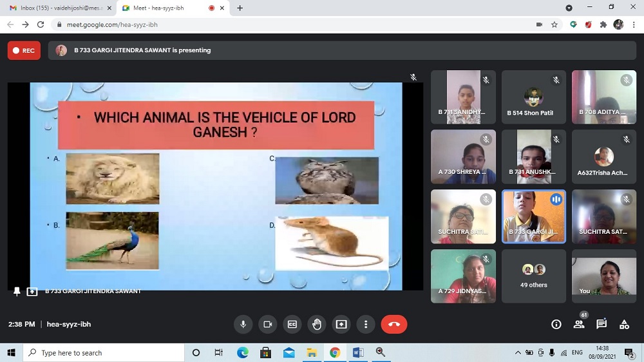Open the chat with everyone panel

(601, 325)
